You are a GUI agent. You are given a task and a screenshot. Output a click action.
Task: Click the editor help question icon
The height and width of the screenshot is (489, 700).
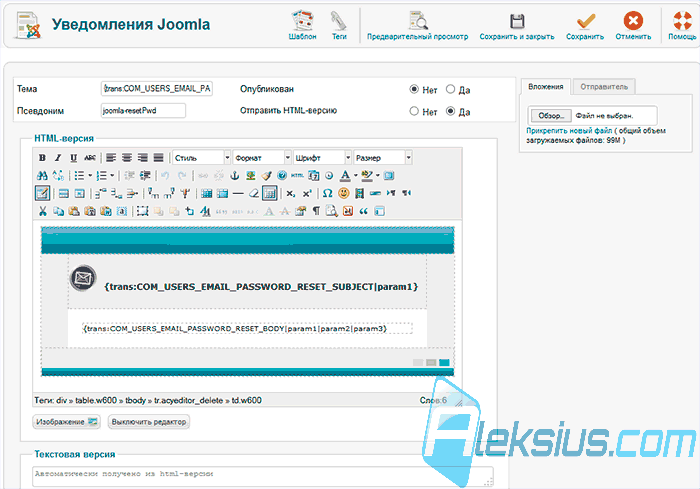point(282,176)
